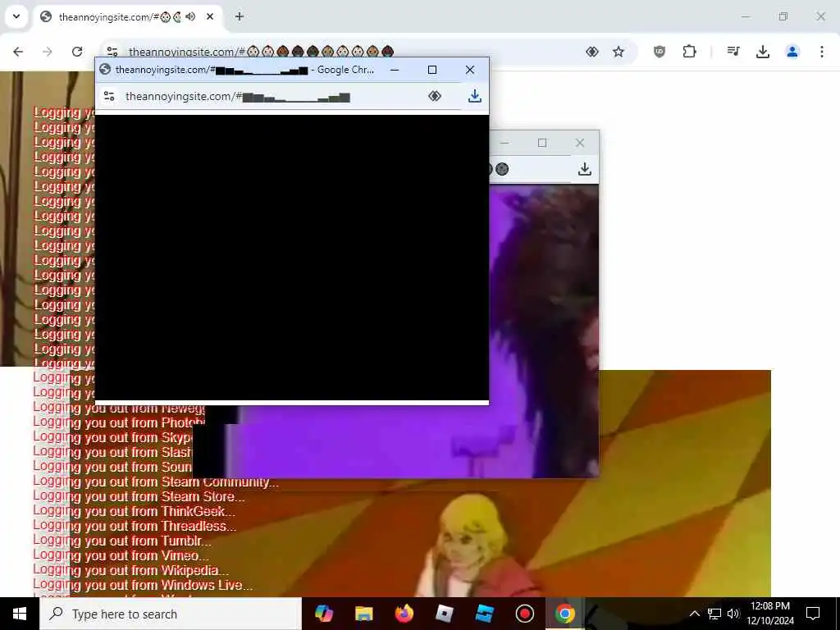
Task: Open File Explorer from the taskbar
Action: click(363, 614)
